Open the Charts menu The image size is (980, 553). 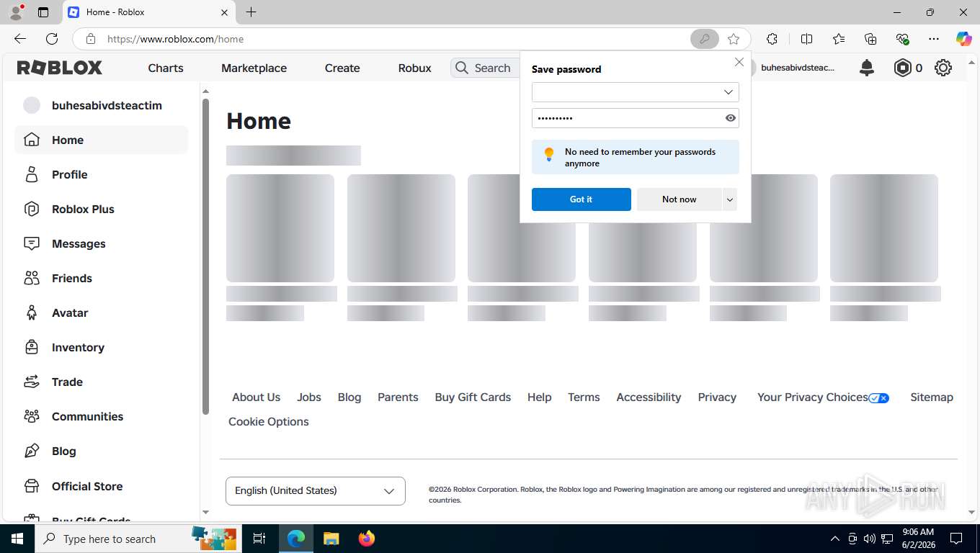pos(166,68)
